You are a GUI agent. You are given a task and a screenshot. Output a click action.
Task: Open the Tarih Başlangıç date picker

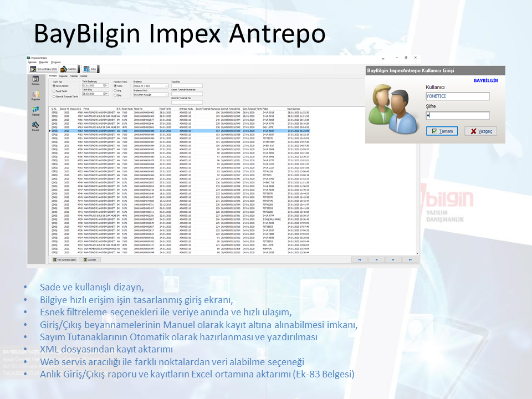pyautogui.click(x=106, y=85)
